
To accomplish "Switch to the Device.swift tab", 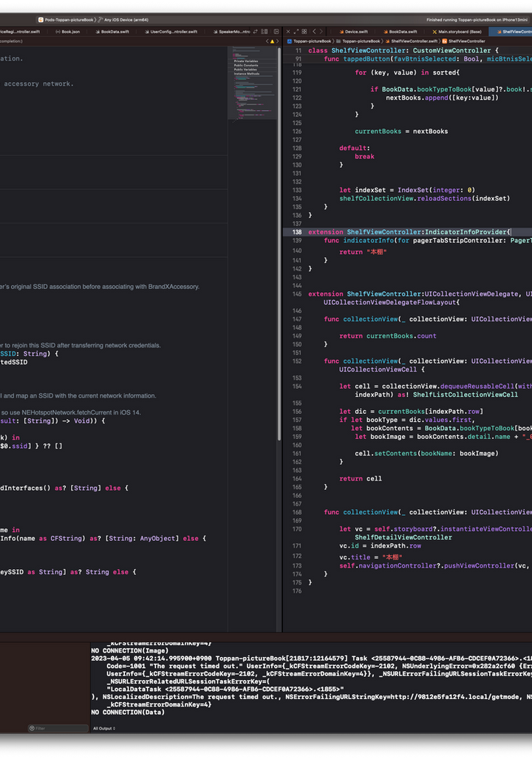I will pos(353,32).
